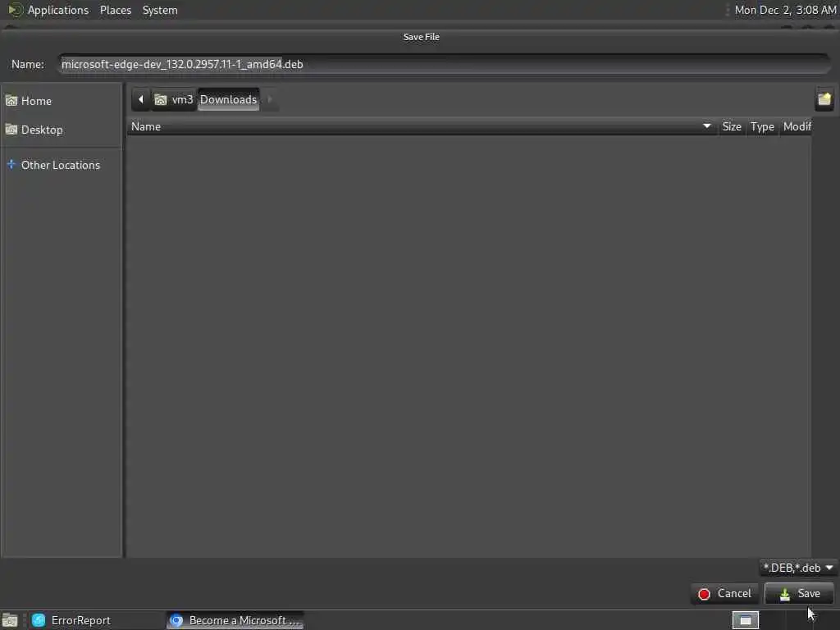Viewport: 840px width, 630px height.
Task: Open the Places menu
Action: 115,10
